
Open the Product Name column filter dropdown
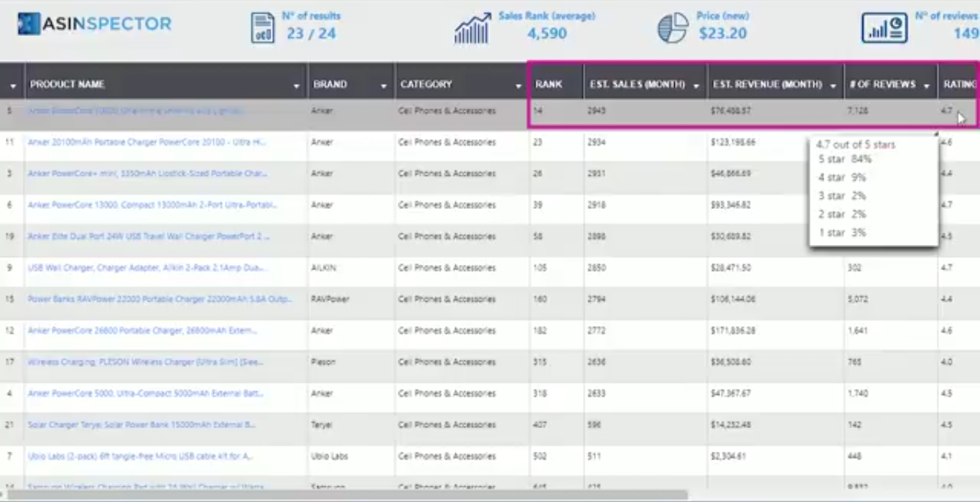pos(297,87)
